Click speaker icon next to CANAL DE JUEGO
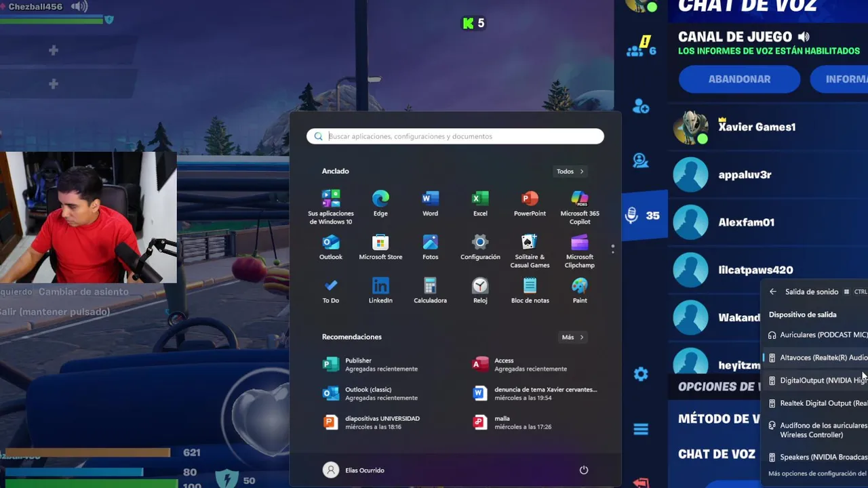This screenshot has width=868, height=488. [804, 37]
